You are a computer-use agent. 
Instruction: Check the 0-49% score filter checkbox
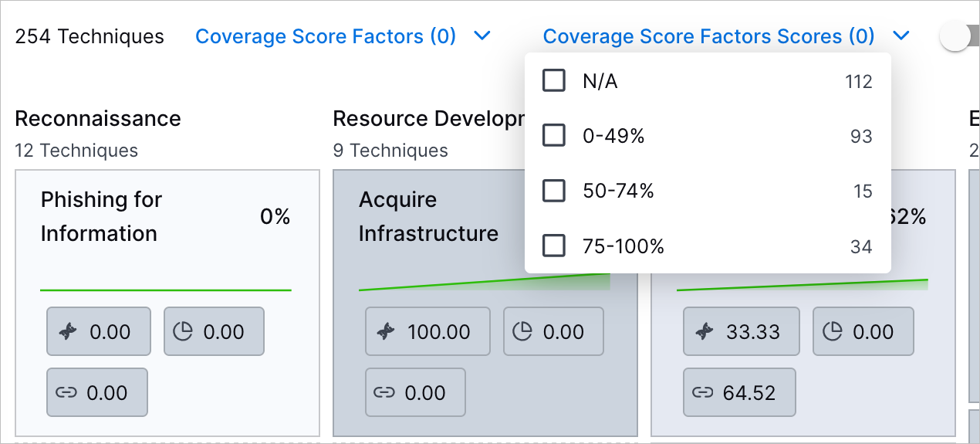pyautogui.click(x=554, y=135)
